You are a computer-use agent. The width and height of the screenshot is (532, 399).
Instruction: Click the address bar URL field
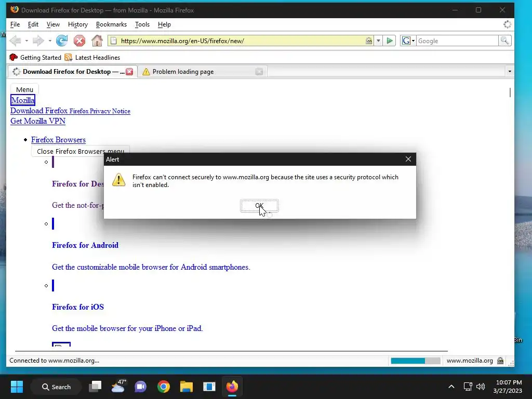pyautogui.click(x=241, y=41)
